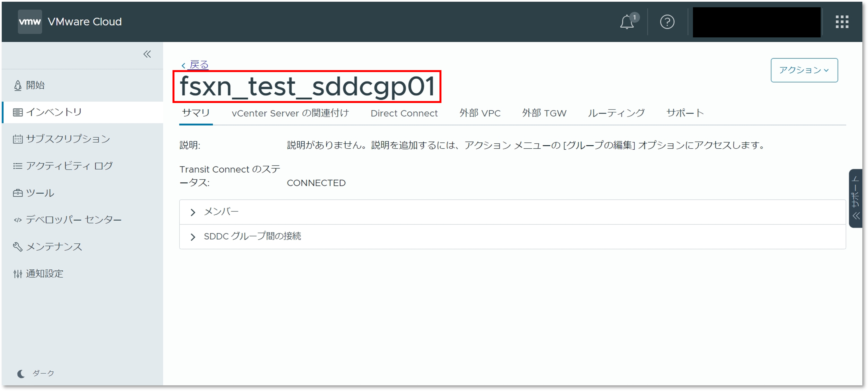
Task: Click the list icon next to アクティビティ ログ
Action: (18, 166)
